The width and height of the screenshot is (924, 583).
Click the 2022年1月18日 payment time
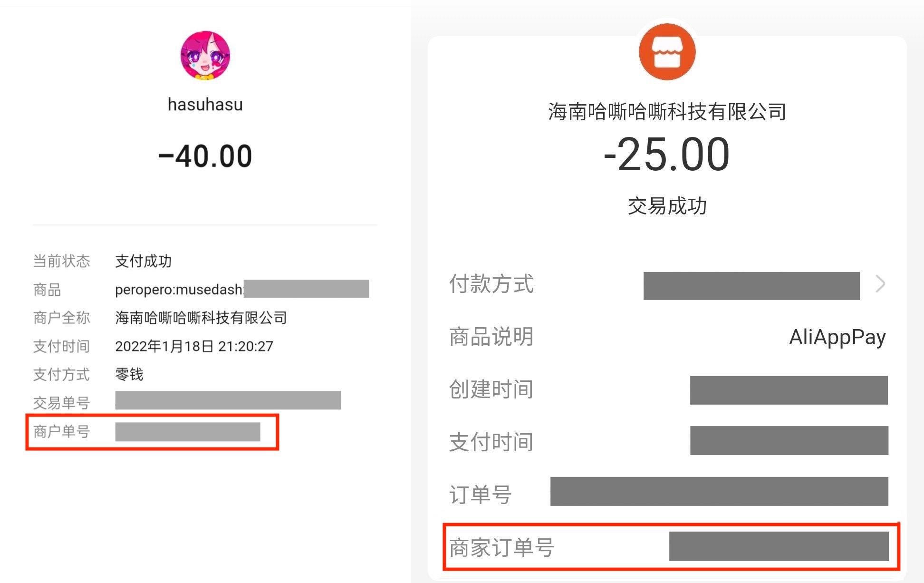[194, 346]
